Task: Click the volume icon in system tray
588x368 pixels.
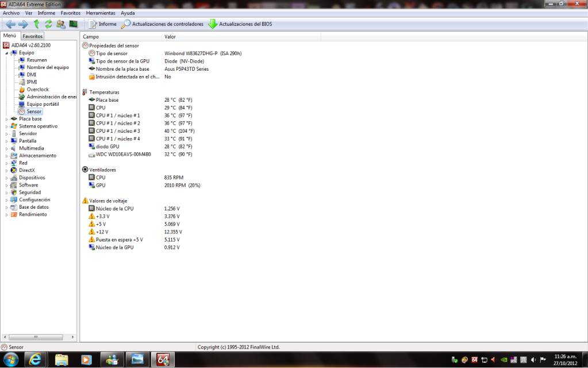Action: [x=533, y=360]
